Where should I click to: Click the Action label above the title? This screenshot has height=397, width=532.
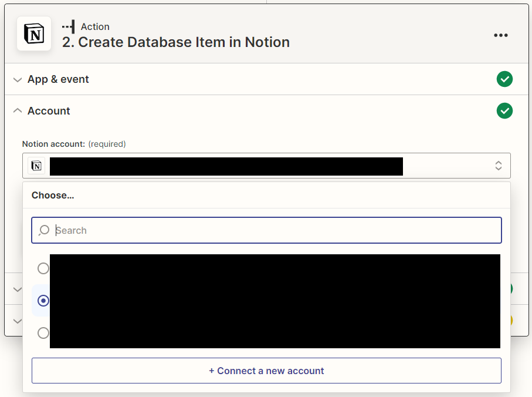(x=95, y=26)
